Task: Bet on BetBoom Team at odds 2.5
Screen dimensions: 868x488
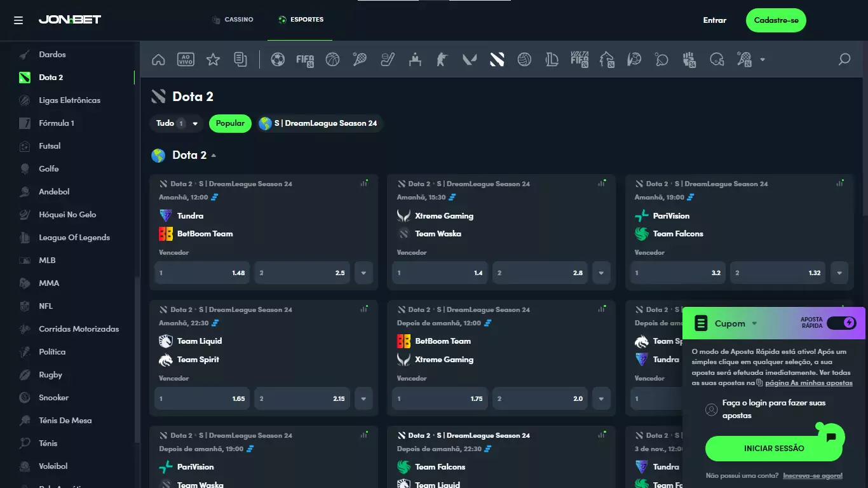Action: click(x=302, y=273)
